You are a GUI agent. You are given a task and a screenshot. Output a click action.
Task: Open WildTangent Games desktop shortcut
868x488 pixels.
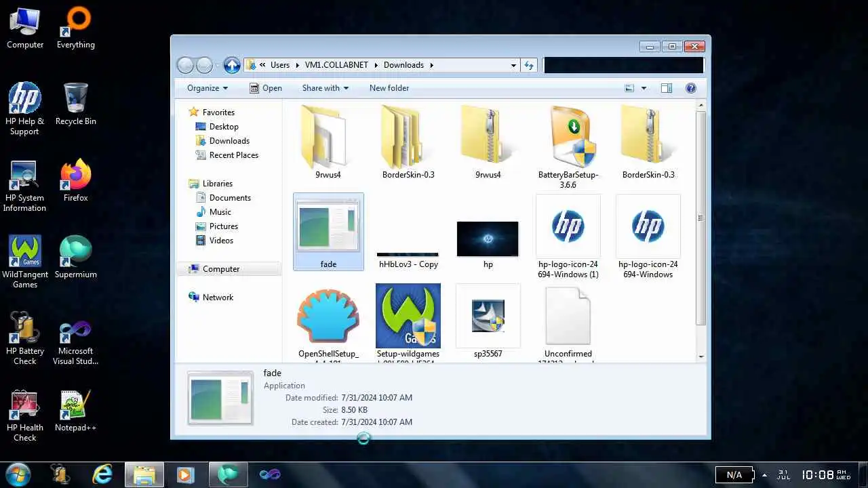click(25, 262)
